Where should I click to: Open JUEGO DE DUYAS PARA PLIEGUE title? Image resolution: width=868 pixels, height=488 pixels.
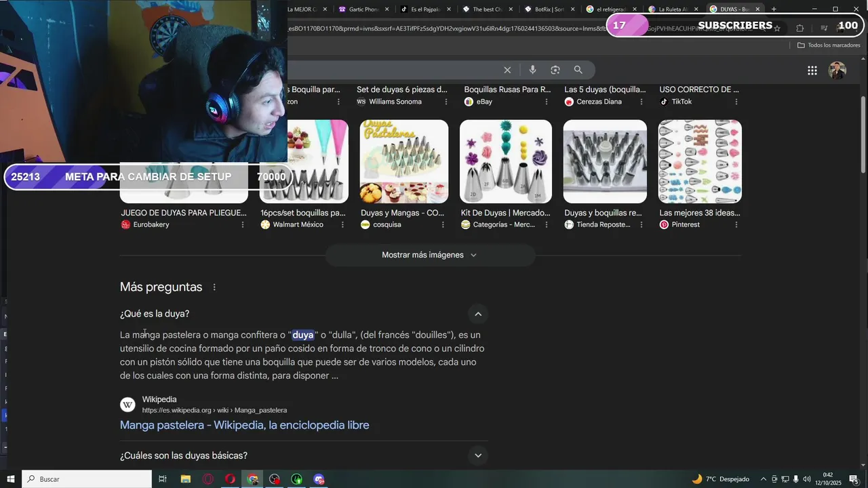coord(184,213)
